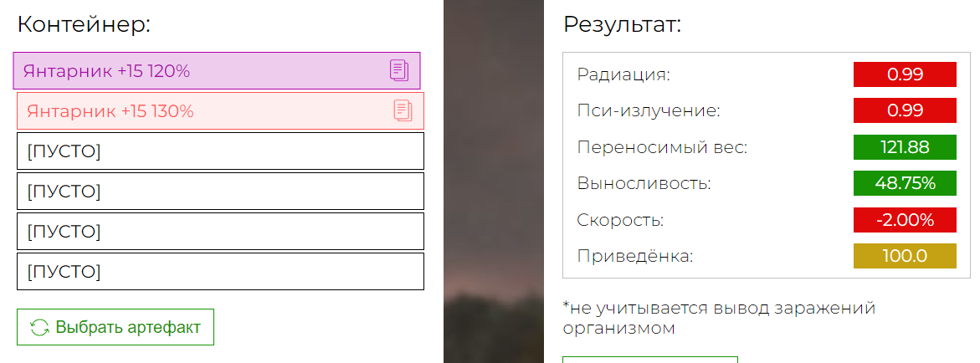Select the Янтарник +15 120% container slot
The width and height of the screenshot is (980, 363).
(x=217, y=70)
